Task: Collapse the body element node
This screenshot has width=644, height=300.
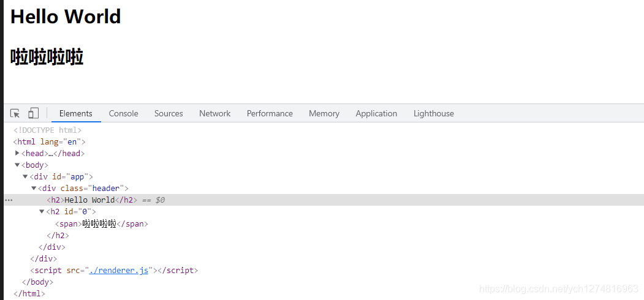Action: coord(17,165)
